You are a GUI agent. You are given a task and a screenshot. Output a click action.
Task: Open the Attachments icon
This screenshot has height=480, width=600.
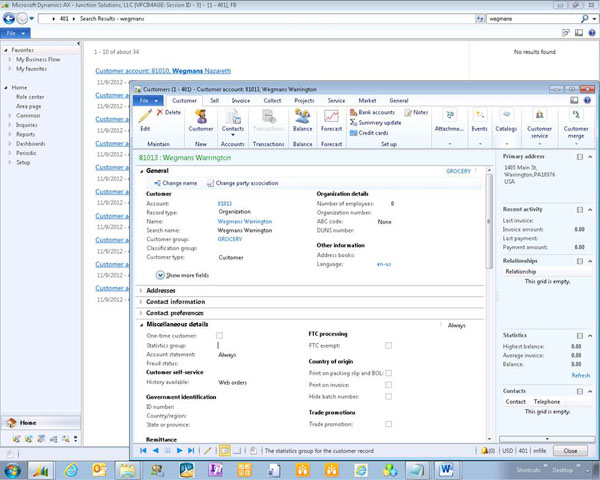450,115
